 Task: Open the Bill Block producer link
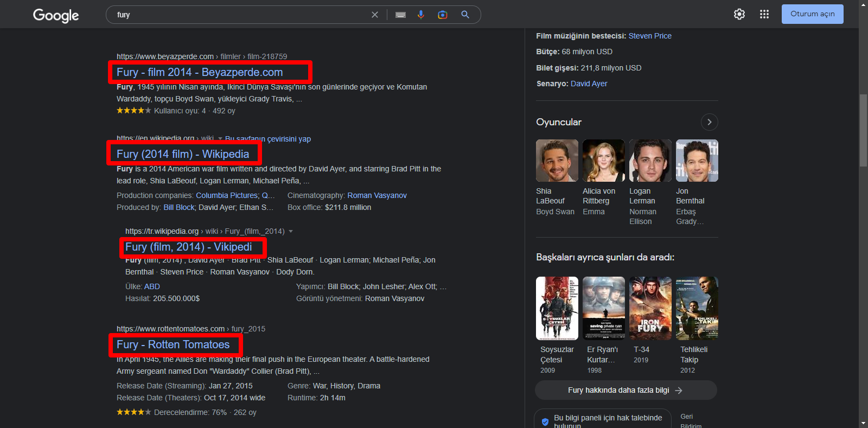click(x=179, y=207)
